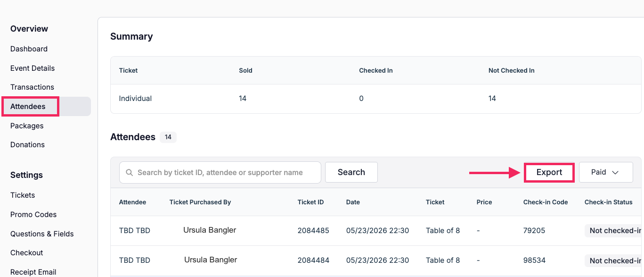
Task: Click TBD TBD attendee in ticket 2084484 row
Action: (135, 260)
